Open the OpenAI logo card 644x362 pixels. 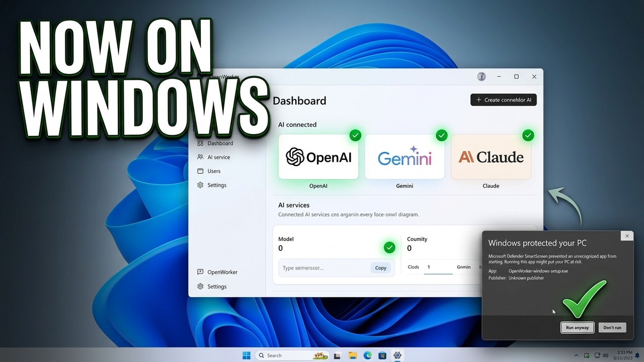click(x=318, y=156)
